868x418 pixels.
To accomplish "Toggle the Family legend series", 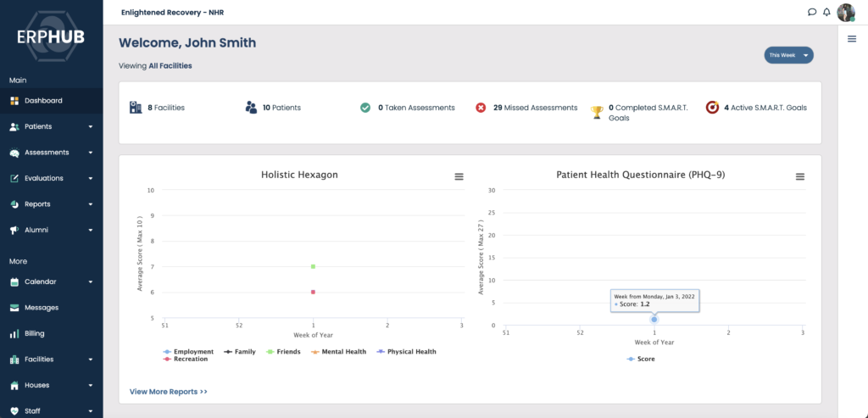I will (x=240, y=352).
